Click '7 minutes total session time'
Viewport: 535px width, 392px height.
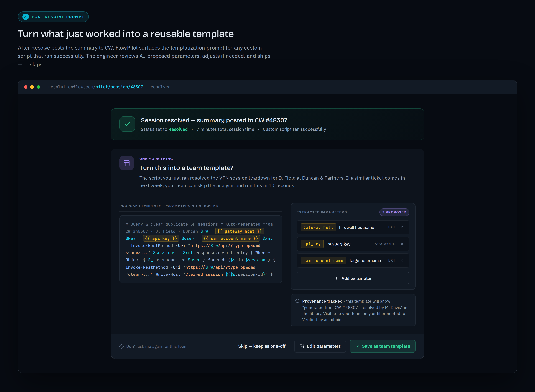coord(225,129)
